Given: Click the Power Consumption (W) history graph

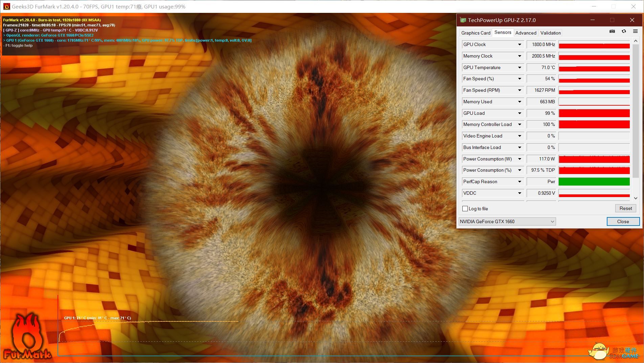Looking at the screenshot, I should 594,159.
